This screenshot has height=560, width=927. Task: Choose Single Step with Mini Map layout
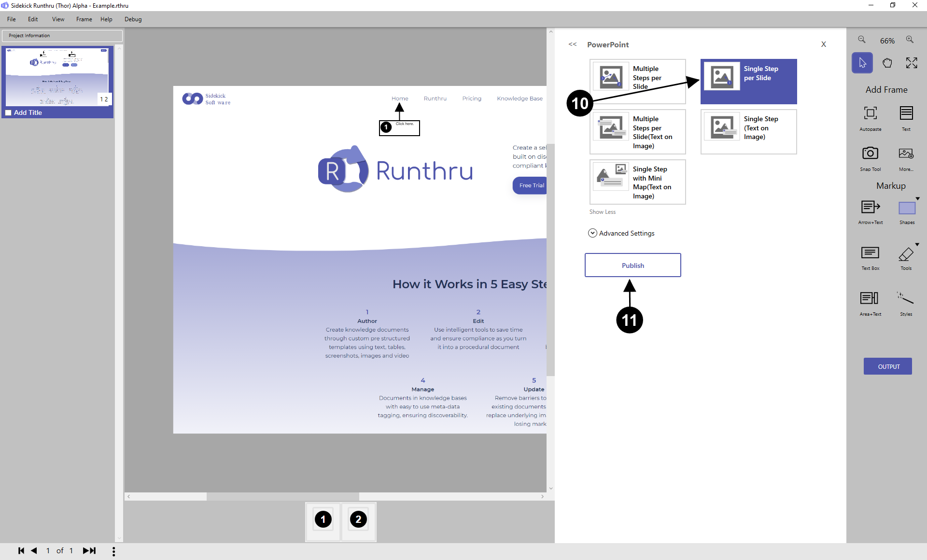637,182
